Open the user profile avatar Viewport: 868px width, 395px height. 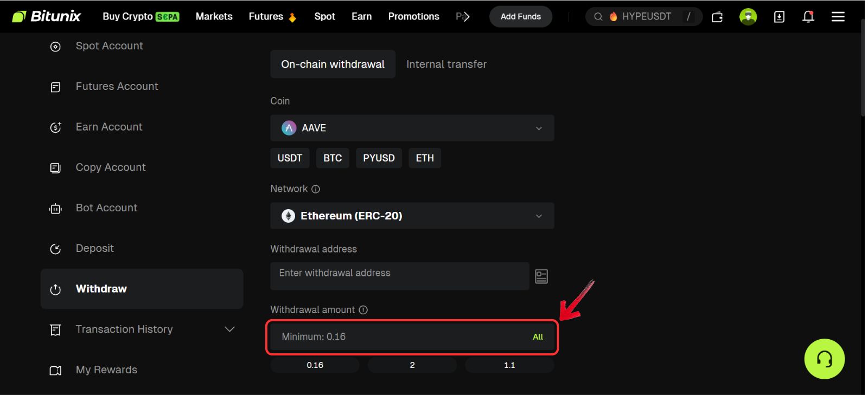(x=748, y=17)
